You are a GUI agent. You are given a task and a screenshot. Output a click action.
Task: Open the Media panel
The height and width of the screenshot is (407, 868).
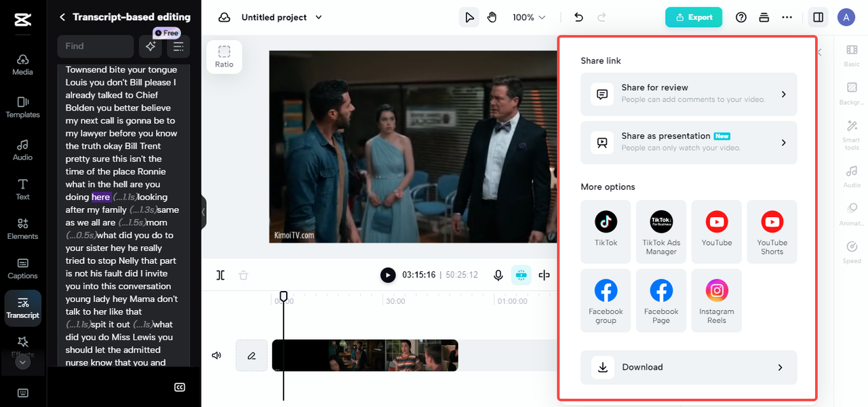tap(22, 64)
